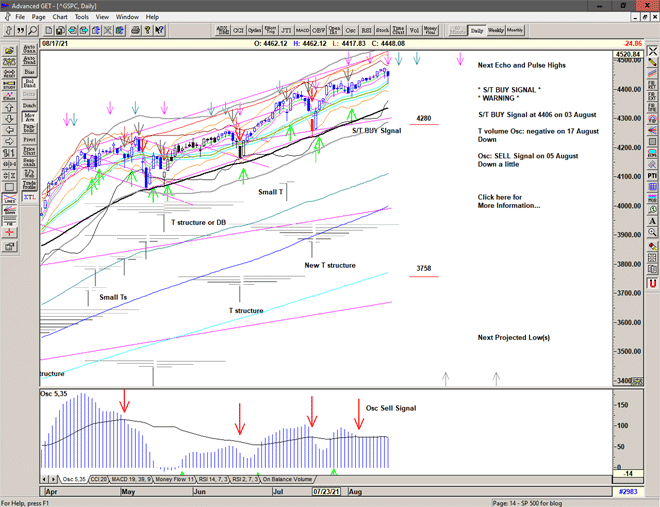Click 'Click here for More Information' link
Screen dimensions: 660x507
508,201
